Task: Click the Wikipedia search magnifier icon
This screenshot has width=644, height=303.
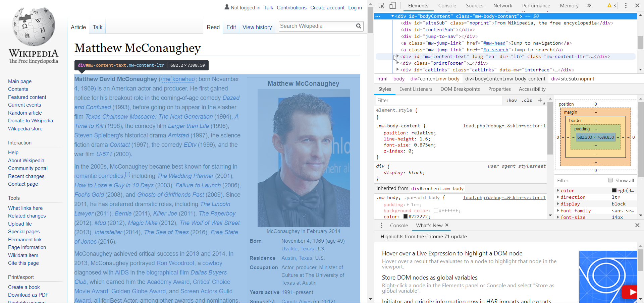Action: click(359, 26)
